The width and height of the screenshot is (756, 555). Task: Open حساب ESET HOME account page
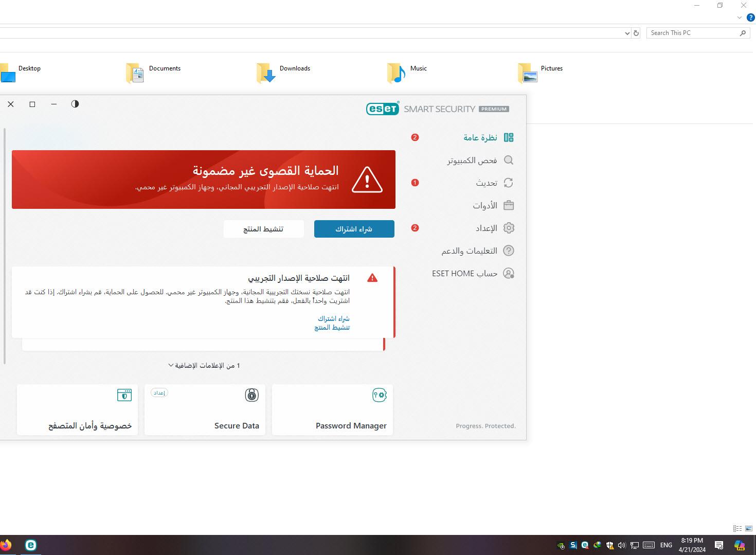pos(465,273)
